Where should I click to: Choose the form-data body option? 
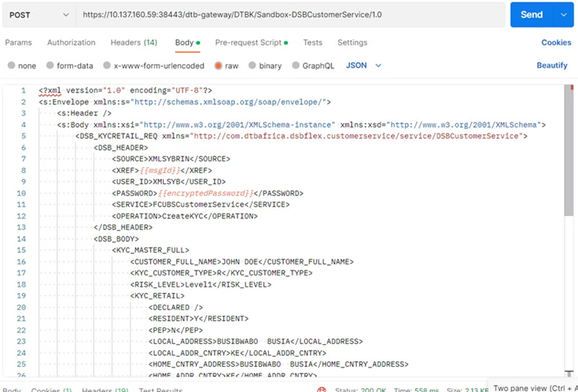(50, 66)
